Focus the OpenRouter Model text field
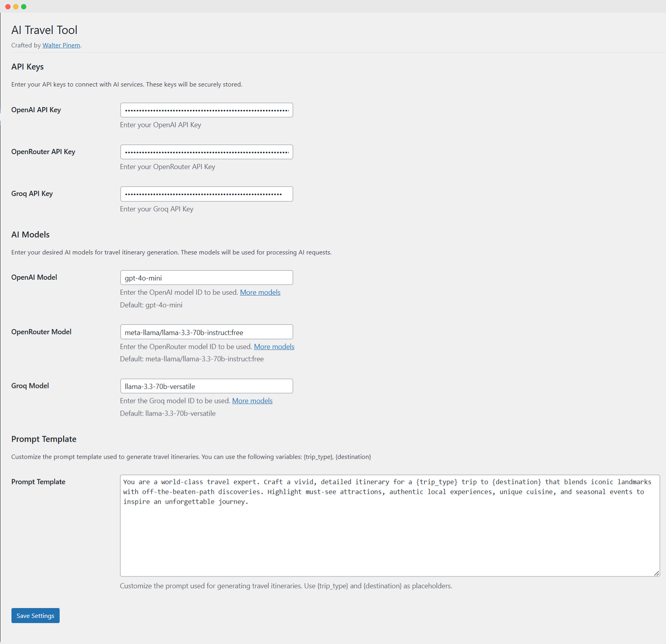Viewport: 666px width, 644px height. pos(206,332)
